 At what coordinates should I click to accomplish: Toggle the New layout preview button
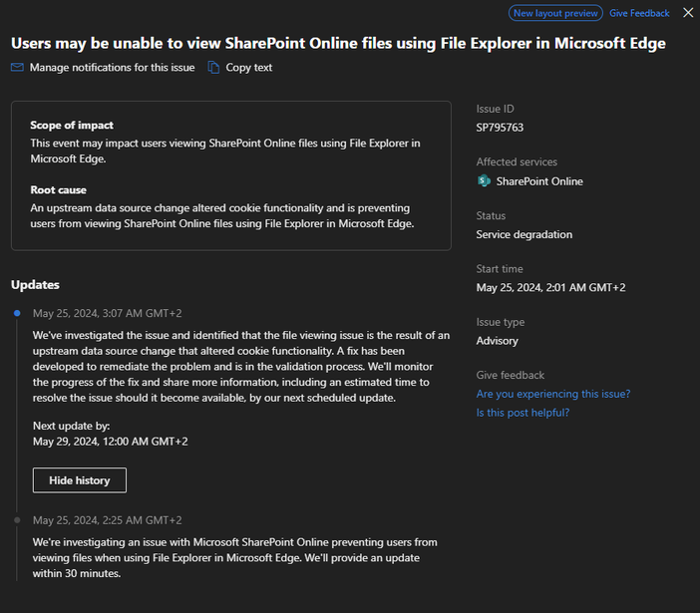(x=555, y=13)
